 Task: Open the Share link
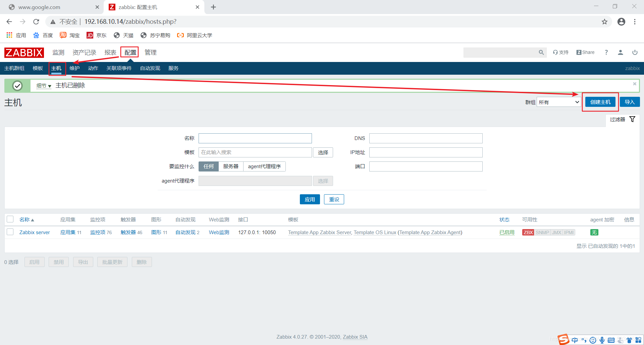pos(585,53)
